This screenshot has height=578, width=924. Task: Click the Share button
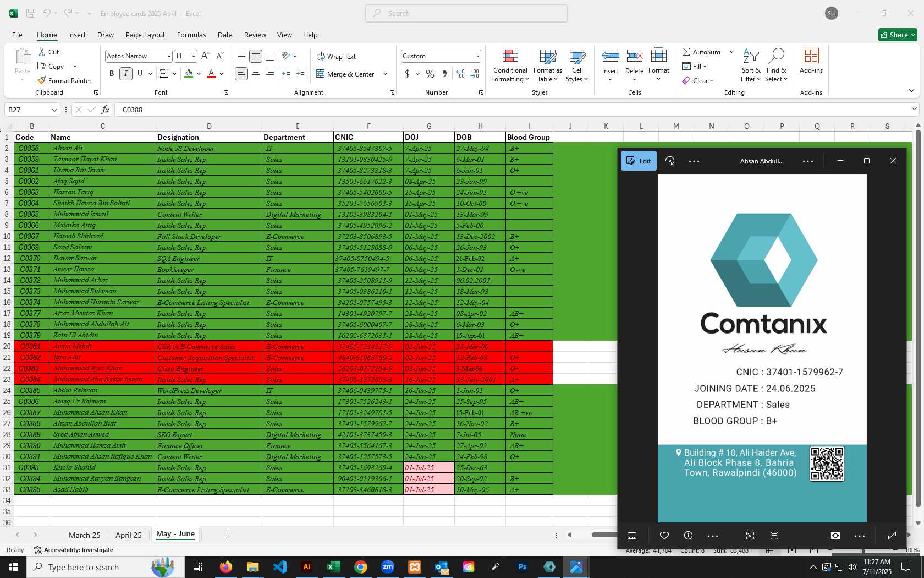click(898, 35)
